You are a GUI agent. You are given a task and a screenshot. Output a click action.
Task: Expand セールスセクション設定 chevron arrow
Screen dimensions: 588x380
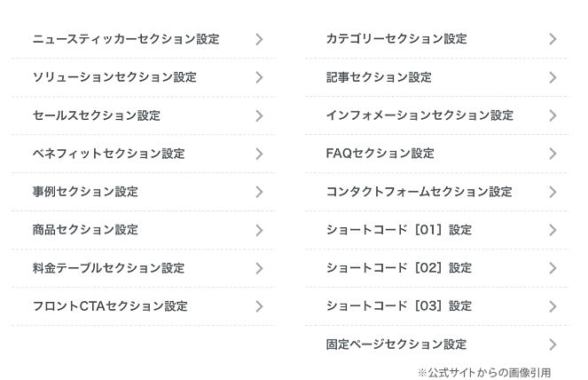(259, 115)
